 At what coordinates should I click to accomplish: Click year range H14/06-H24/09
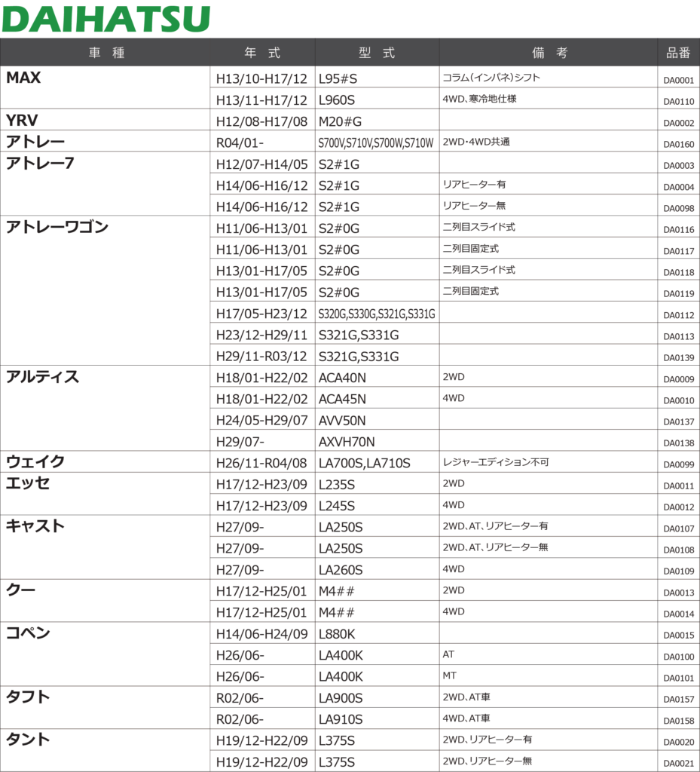click(261, 634)
